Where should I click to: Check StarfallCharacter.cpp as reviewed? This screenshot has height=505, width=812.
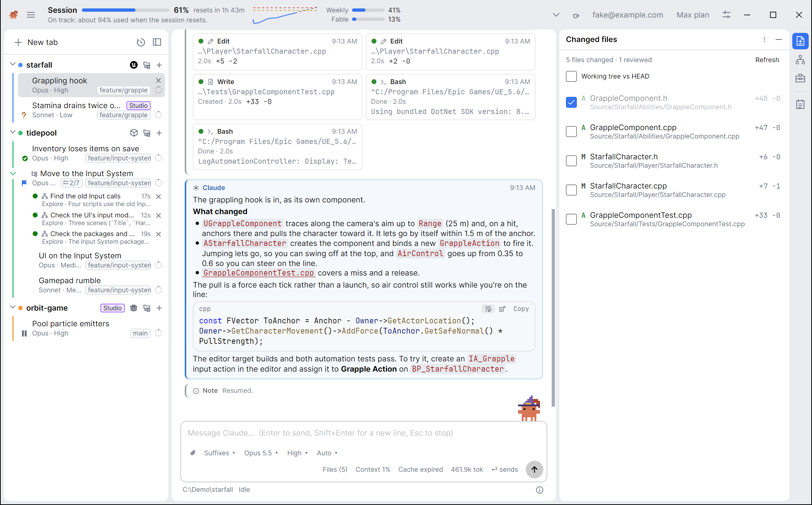[571, 190]
